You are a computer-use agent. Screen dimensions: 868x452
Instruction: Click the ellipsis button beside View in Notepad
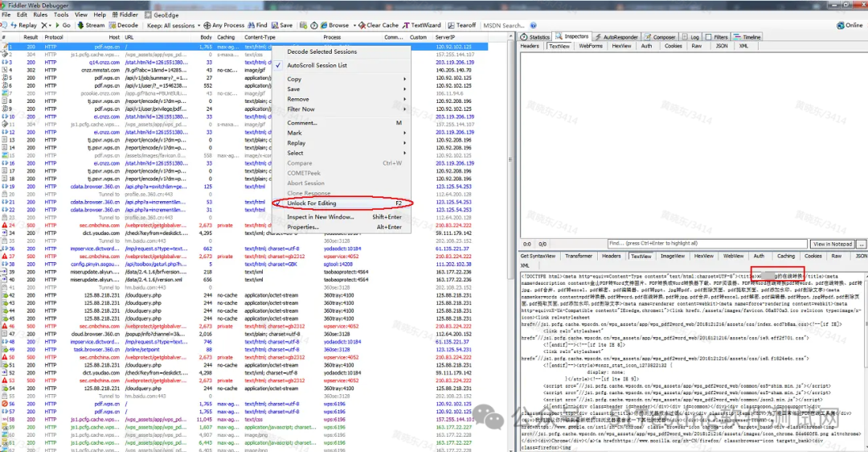[861, 244]
